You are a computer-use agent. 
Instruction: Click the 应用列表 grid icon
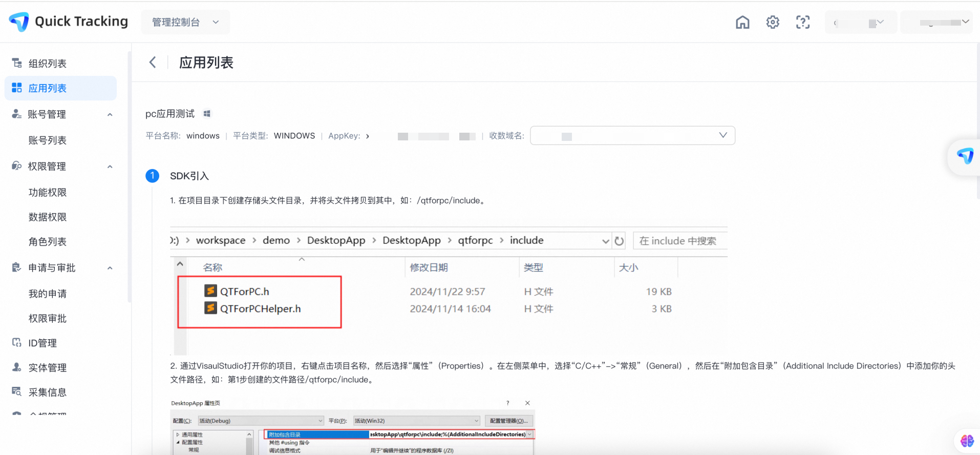point(17,88)
